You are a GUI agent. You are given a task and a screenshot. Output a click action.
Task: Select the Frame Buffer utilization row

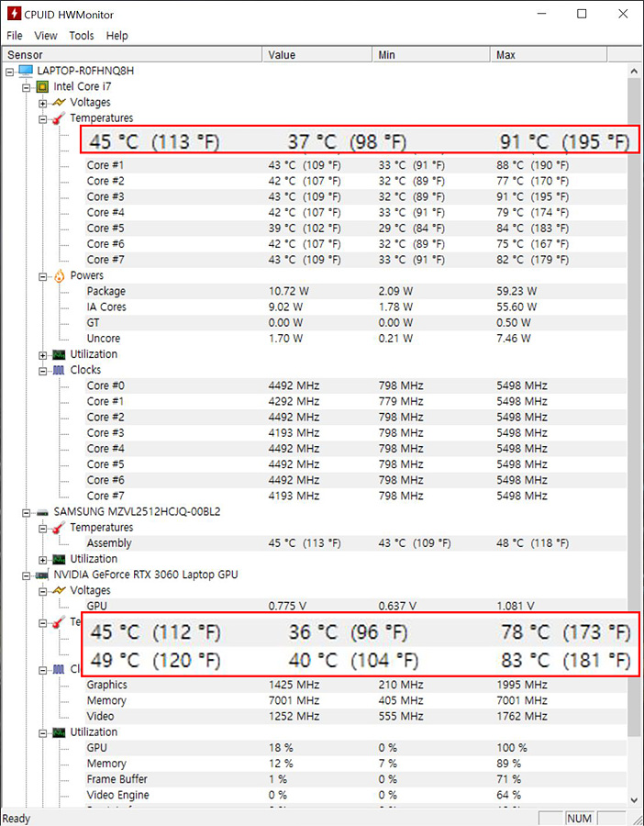pos(356,779)
